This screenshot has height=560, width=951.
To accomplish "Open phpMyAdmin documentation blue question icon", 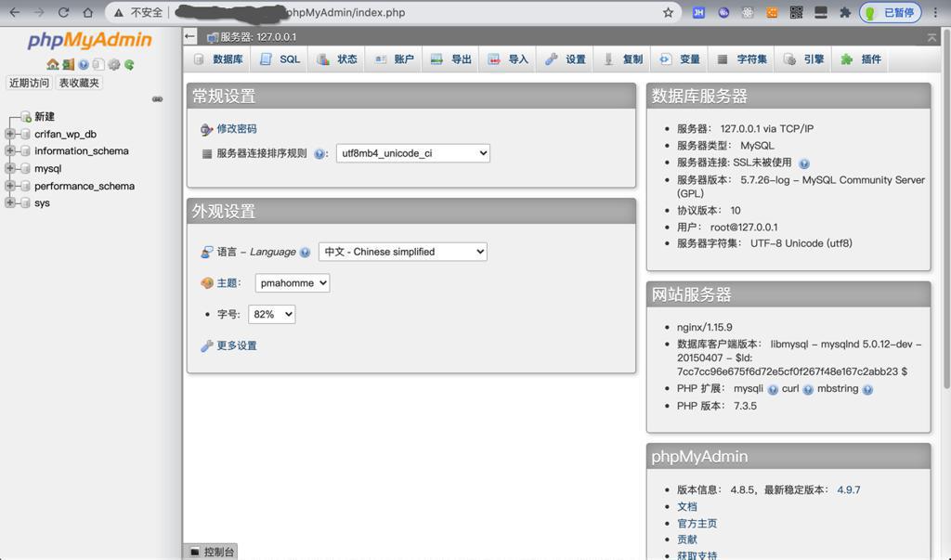I will (x=84, y=64).
